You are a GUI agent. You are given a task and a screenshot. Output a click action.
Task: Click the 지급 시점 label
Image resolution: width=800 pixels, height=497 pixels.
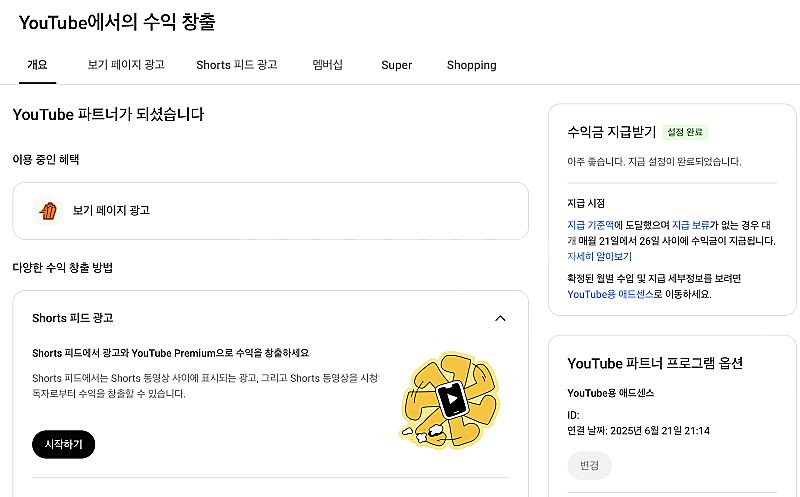[586, 203]
